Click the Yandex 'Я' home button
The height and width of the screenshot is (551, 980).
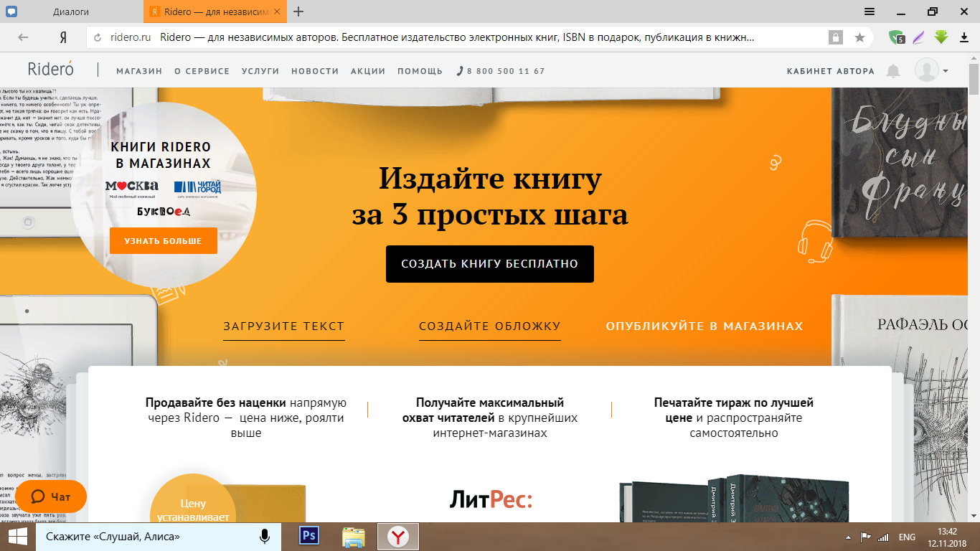(63, 37)
